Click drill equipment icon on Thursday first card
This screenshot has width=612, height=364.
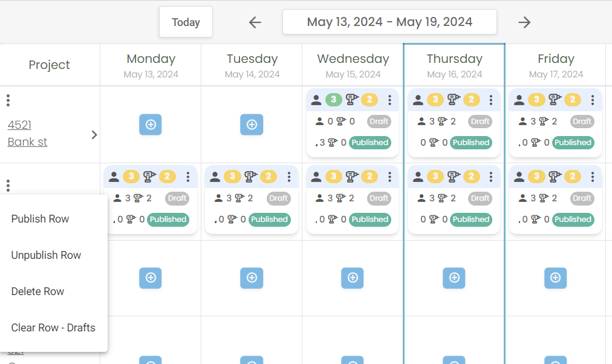pyautogui.click(x=454, y=100)
